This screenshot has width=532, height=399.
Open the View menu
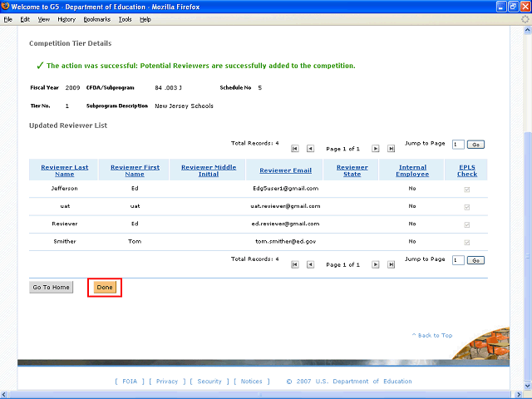click(44, 19)
